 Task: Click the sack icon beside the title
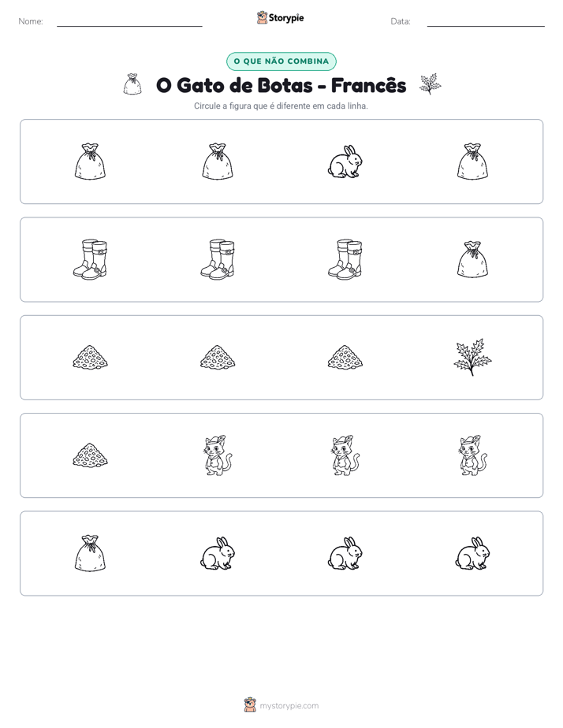[132, 84]
